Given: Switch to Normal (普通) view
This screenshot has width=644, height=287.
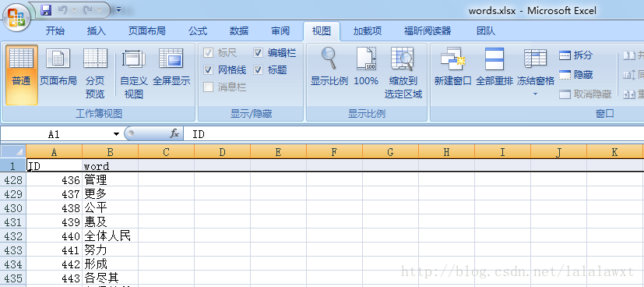Looking at the screenshot, I should (21, 74).
